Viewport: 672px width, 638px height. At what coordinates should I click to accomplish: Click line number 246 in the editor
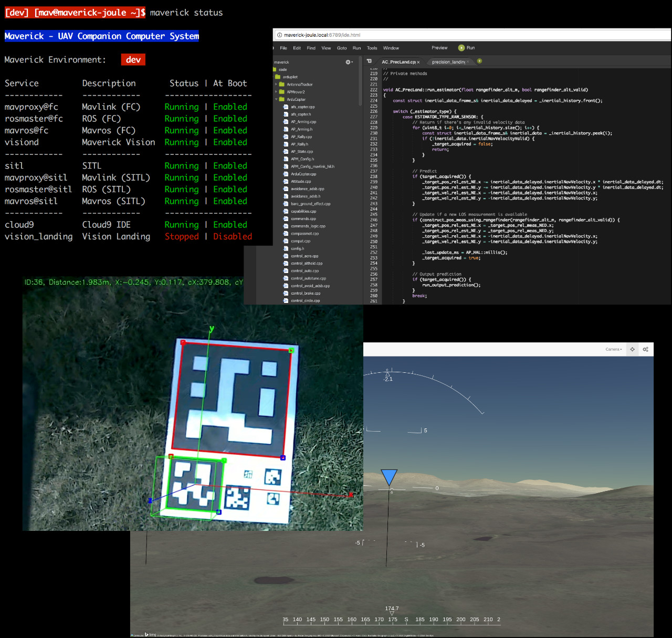(374, 220)
